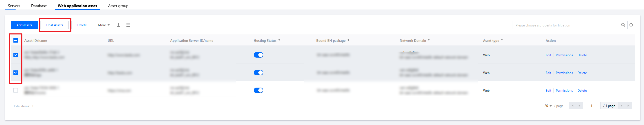Click the Add assets button

point(24,25)
